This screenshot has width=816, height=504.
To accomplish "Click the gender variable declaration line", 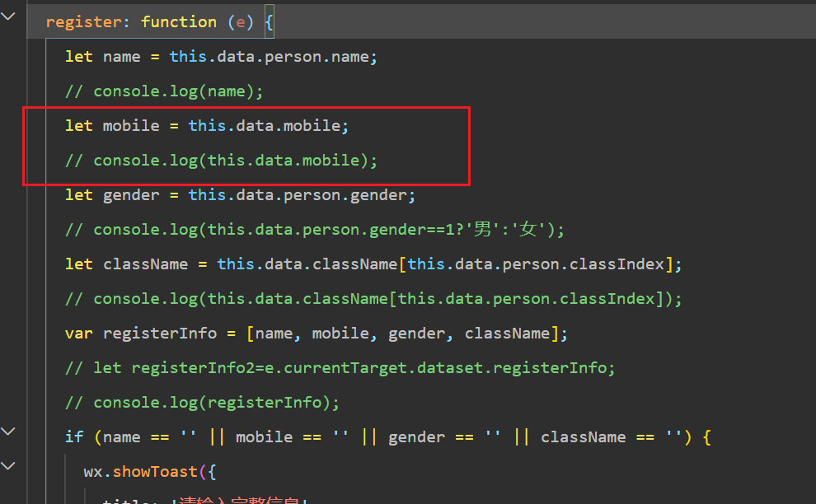I will coord(239,194).
